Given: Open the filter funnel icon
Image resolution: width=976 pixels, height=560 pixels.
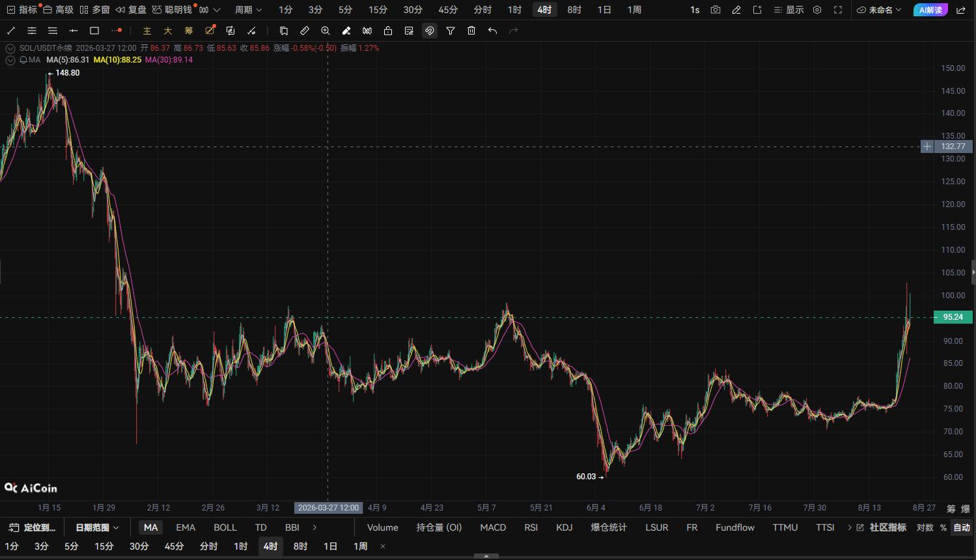Looking at the screenshot, I should [x=451, y=31].
